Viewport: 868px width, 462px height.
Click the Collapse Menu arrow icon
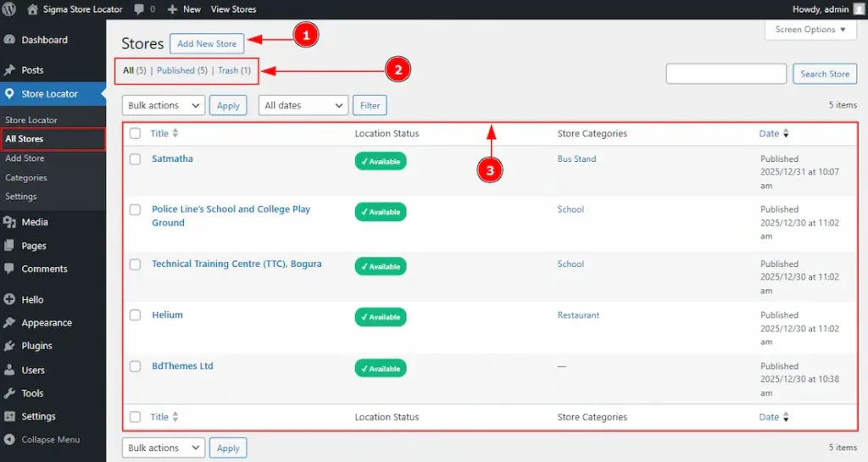click(9, 440)
